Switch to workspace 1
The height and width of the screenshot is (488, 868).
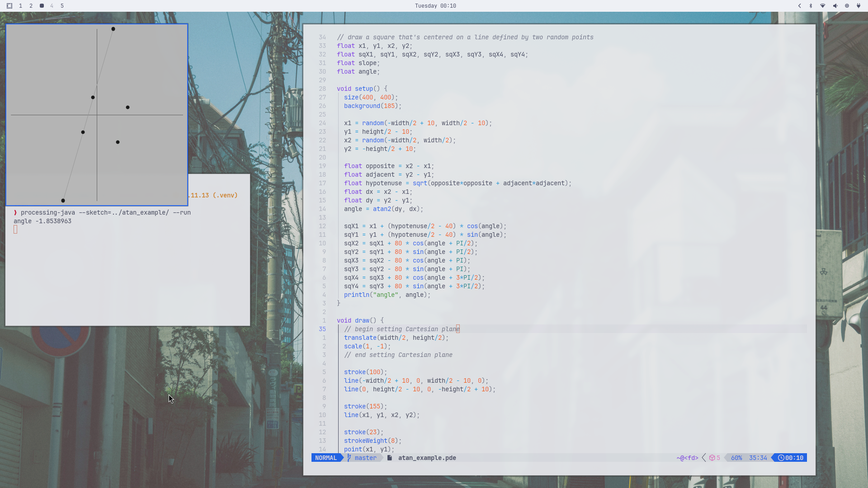[x=20, y=6]
